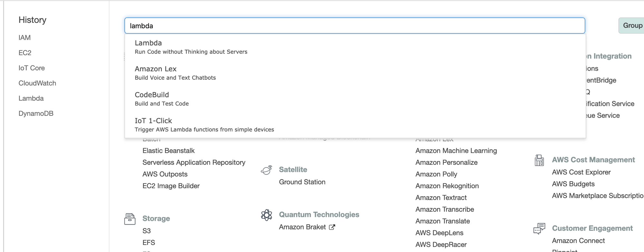The height and width of the screenshot is (252, 644).
Task: Open IAM from the History list
Action: click(x=24, y=38)
